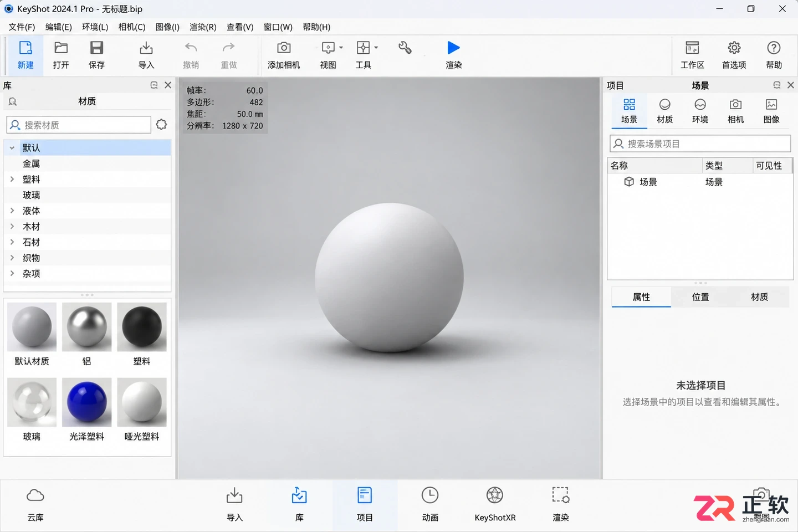798x532 pixels.
Task: Click the 搜索材质 search field
Action: pyautogui.click(x=79, y=125)
